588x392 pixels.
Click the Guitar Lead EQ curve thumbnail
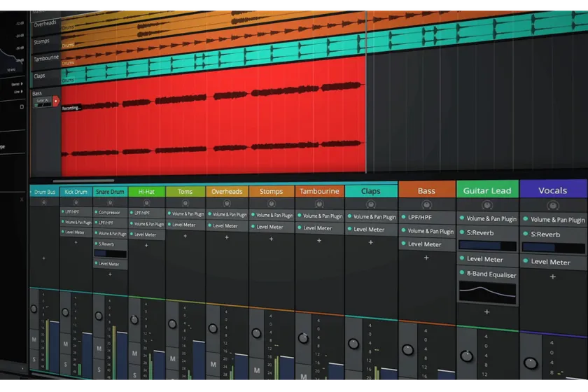(487, 292)
